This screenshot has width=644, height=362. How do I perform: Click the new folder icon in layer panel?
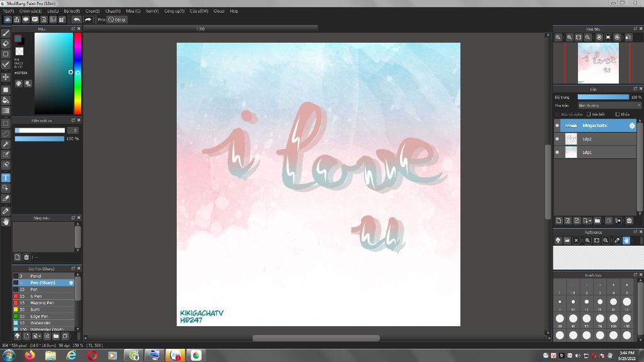597,221
